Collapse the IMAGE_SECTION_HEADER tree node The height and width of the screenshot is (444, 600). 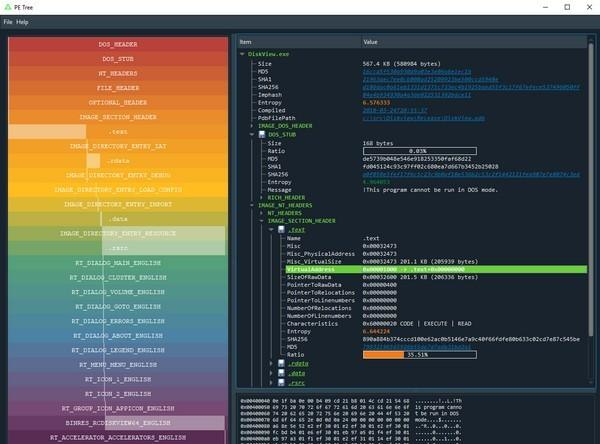[x=259, y=220]
